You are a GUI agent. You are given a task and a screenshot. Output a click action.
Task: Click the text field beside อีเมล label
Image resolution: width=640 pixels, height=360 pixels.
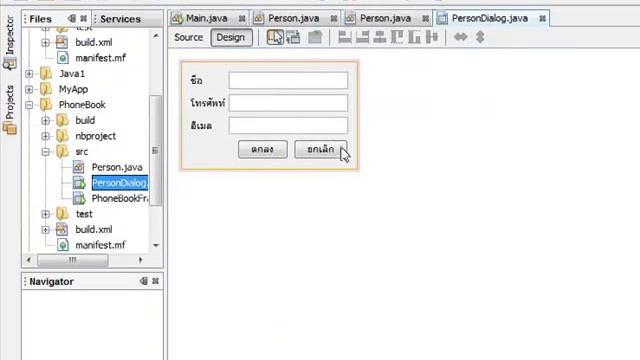coord(288,125)
